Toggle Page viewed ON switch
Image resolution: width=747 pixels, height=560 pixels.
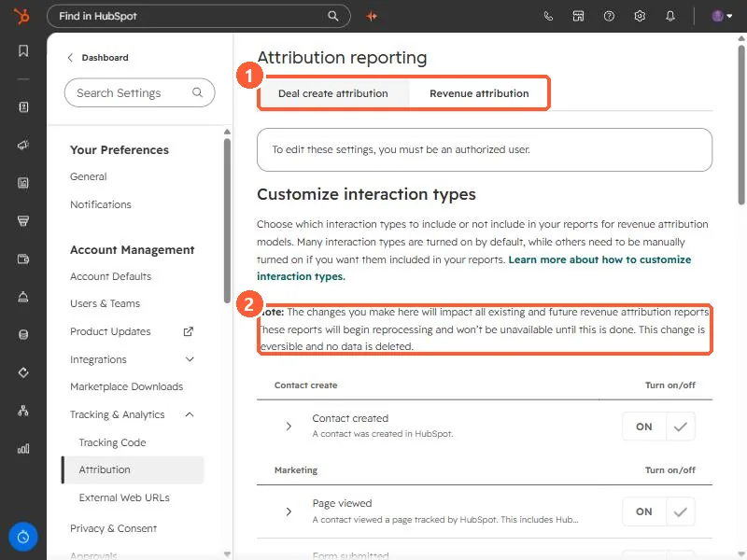(x=658, y=511)
